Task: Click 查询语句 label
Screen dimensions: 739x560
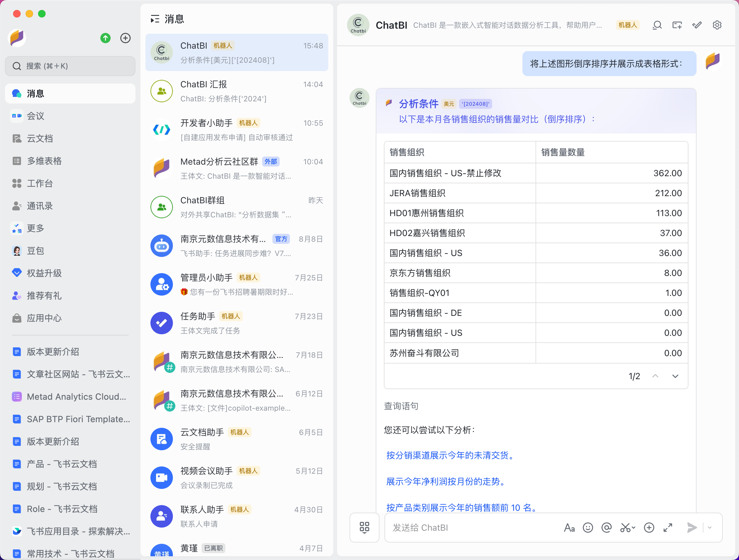Action: click(401, 406)
